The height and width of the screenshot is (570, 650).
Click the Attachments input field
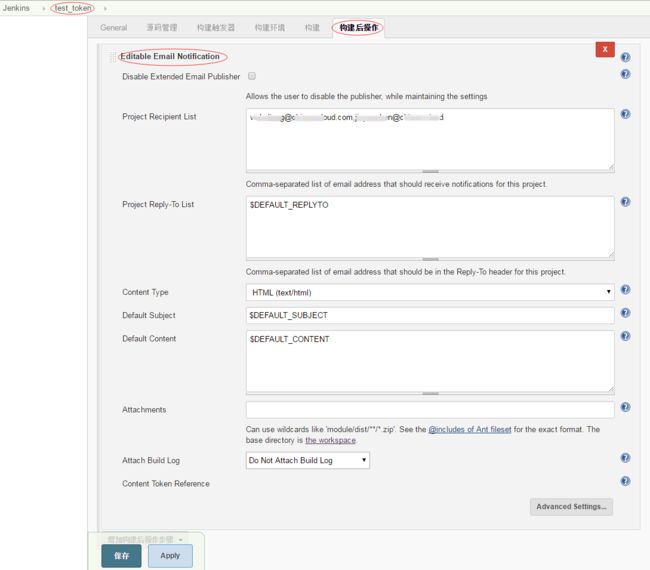point(430,410)
